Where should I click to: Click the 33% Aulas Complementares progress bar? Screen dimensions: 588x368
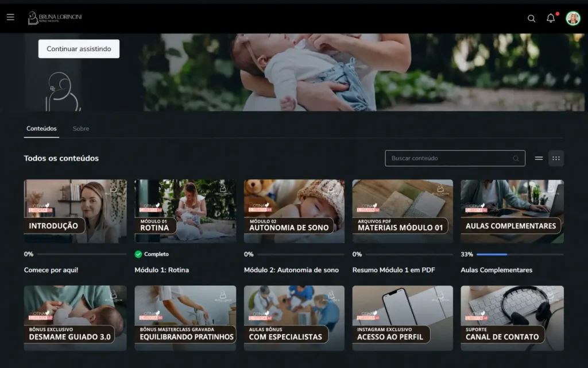520,254
